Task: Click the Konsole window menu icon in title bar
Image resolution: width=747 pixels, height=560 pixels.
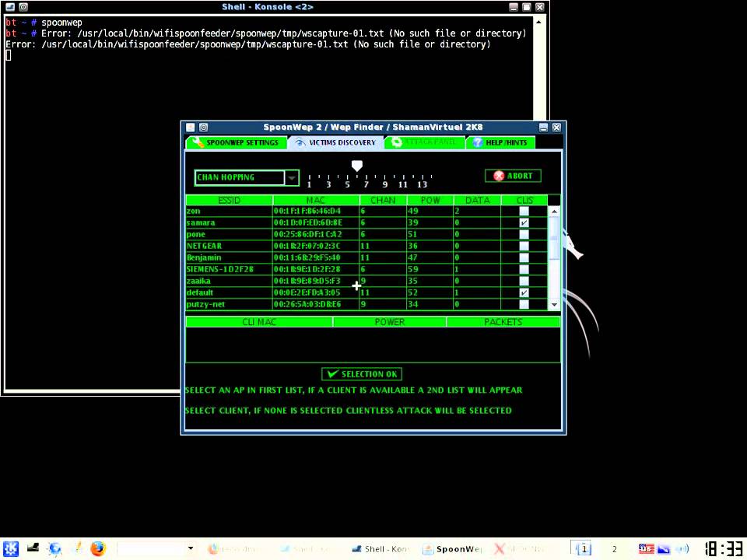Action: point(9,7)
